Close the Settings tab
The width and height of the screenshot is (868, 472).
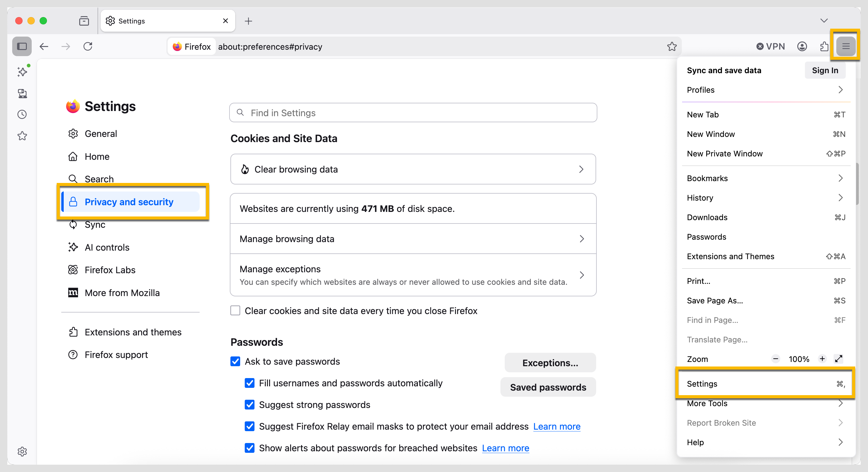pos(226,21)
